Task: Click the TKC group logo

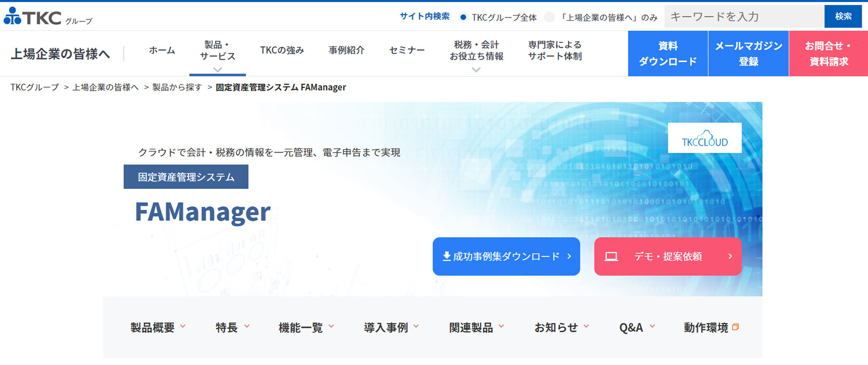Action: (48, 16)
